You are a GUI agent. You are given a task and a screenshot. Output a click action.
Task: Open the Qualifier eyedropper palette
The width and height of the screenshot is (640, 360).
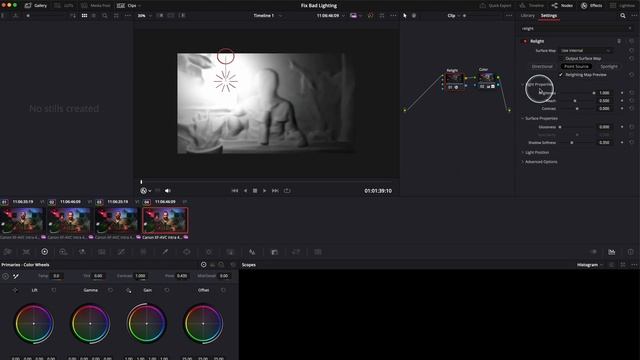pyautogui.click(x=165, y=252)
